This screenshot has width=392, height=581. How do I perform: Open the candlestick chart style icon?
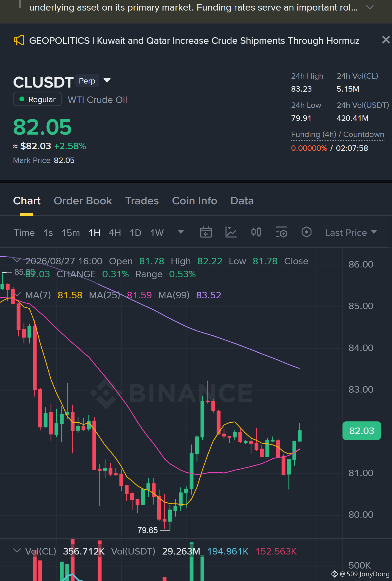(256, 232)
